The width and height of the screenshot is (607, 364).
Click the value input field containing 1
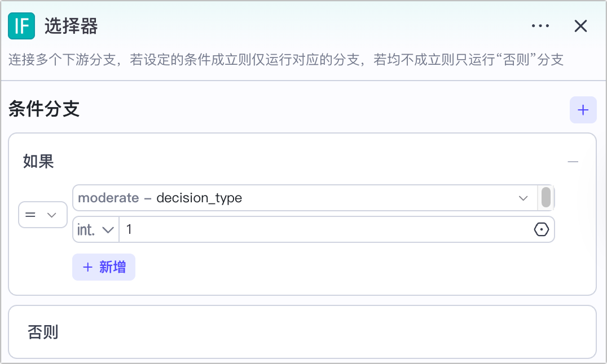tap(324, 230)
